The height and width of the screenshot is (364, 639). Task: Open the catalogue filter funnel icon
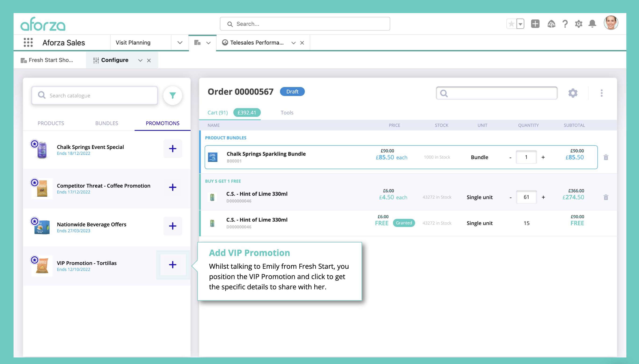coord(172,95)
